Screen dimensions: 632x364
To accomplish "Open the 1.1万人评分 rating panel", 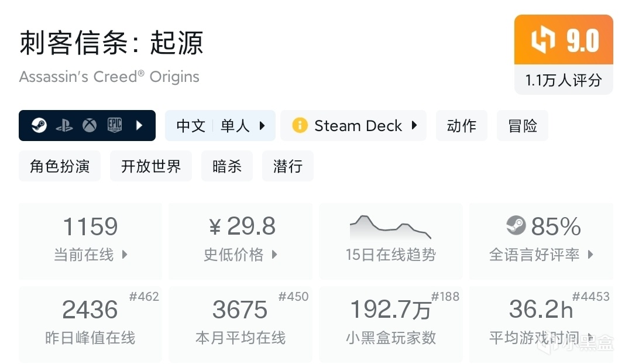I will (563, 80).
